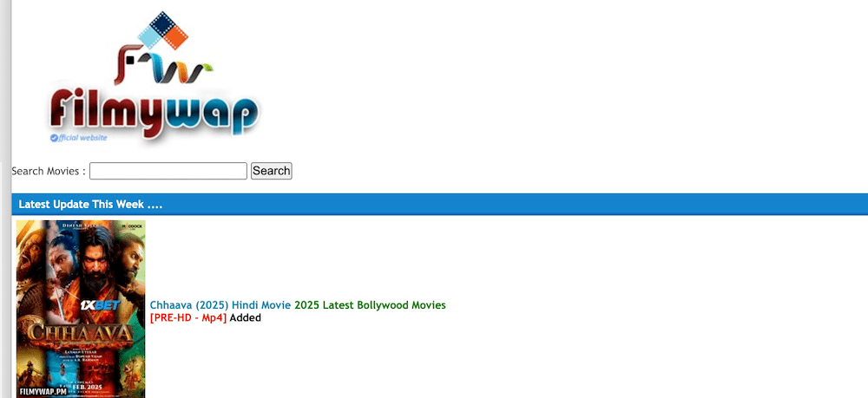Open the 'Chhaava (2025) Hindi Movie' link
This screenshot has height=398, width=868.
(220, 305)
